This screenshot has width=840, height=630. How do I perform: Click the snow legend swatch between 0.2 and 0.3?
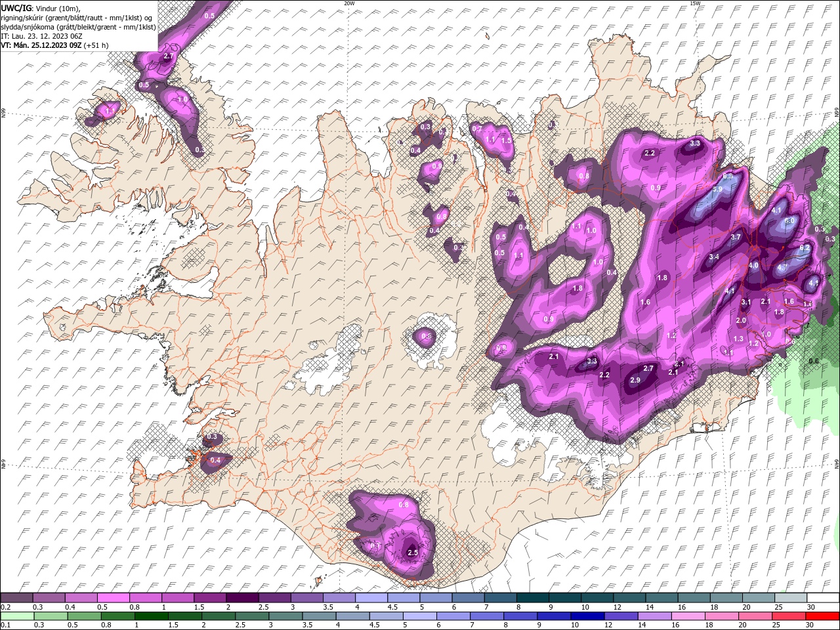[x=16, y=598]
